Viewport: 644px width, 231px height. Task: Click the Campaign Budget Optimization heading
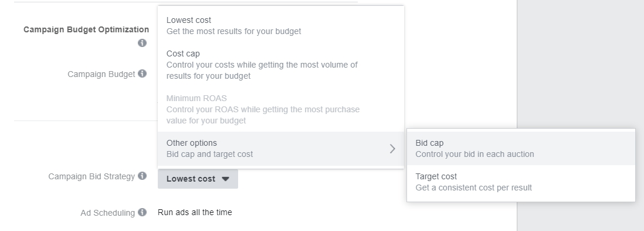86,29
